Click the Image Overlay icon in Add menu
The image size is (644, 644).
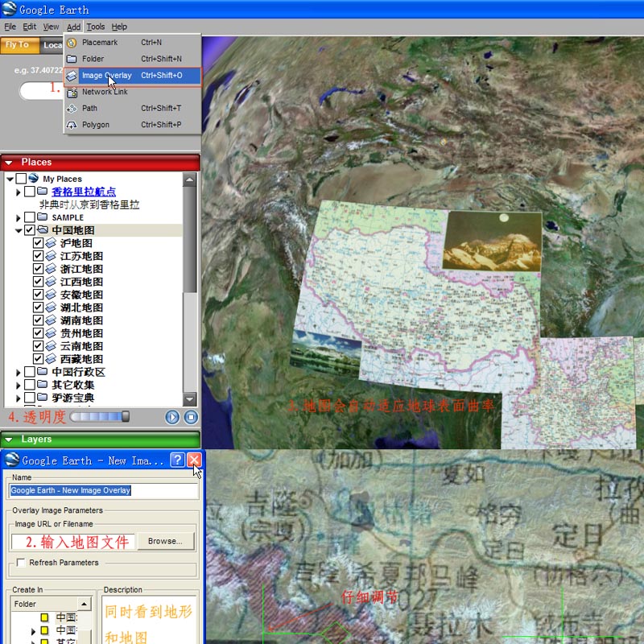(x=72, y=76)
